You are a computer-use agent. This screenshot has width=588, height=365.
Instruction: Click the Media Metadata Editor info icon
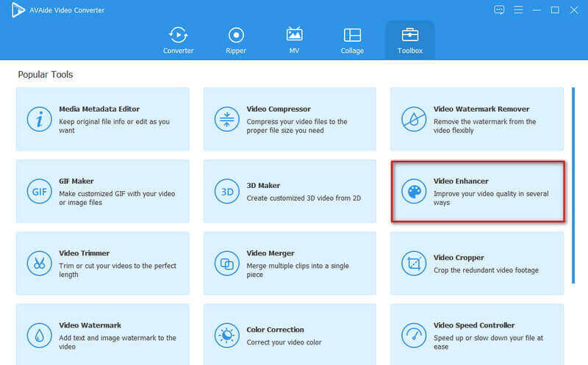click(x=40, y=119)
